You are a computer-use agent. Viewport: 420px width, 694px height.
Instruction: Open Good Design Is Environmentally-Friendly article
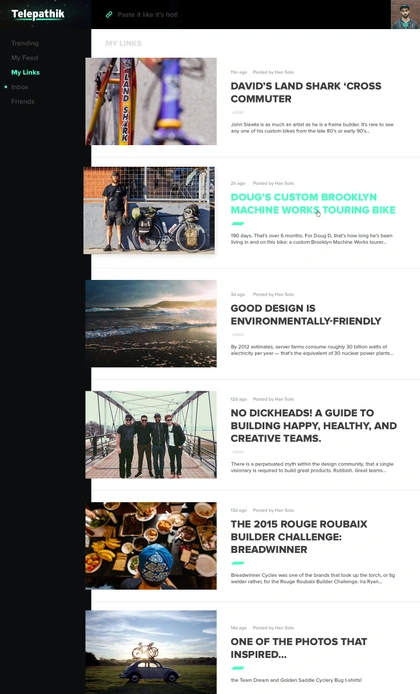306,315
